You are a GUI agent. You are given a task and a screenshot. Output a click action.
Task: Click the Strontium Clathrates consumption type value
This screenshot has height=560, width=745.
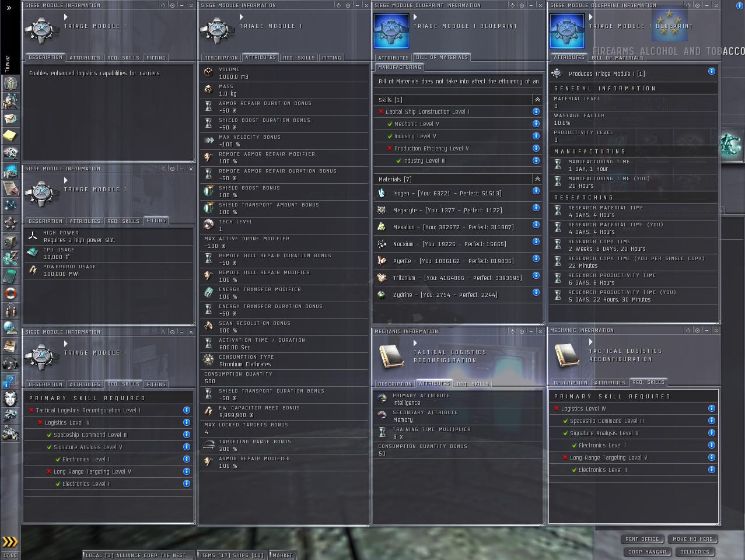click(245, 364)
